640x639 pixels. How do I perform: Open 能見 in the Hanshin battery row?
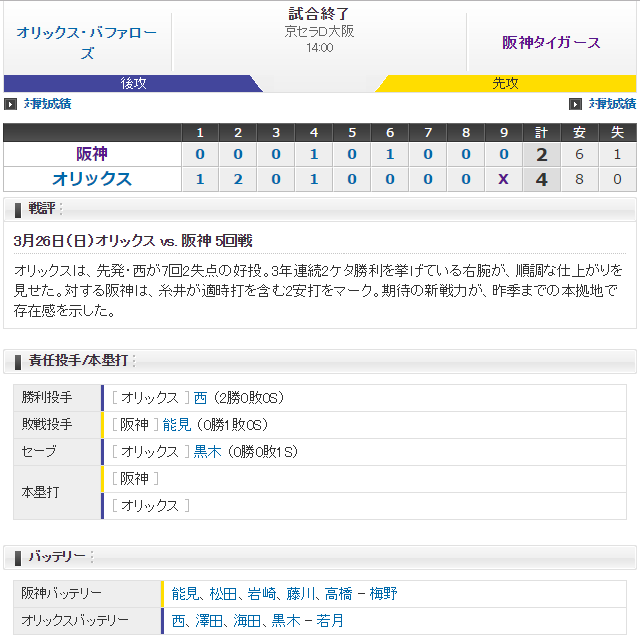[186, 594]
